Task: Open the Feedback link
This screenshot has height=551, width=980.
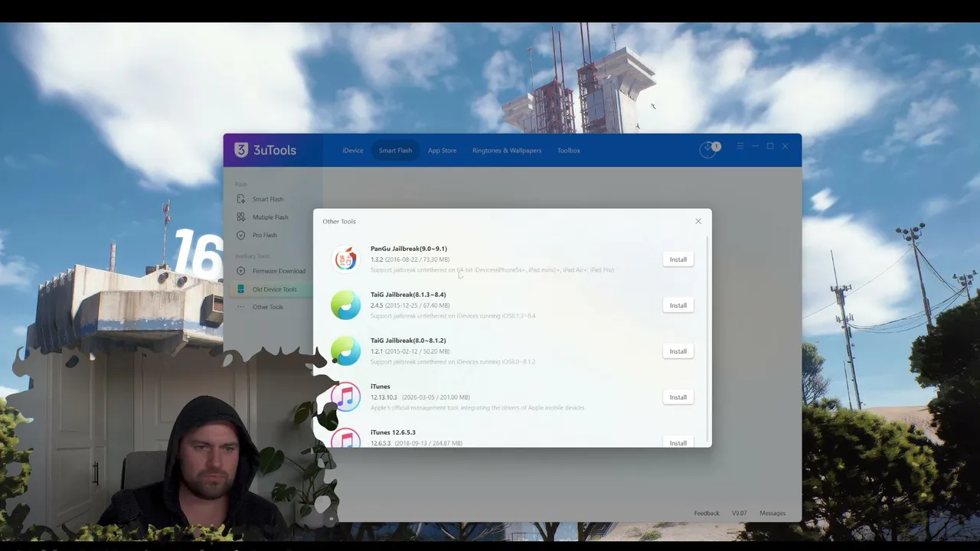Action: click(x=707, y=514)
